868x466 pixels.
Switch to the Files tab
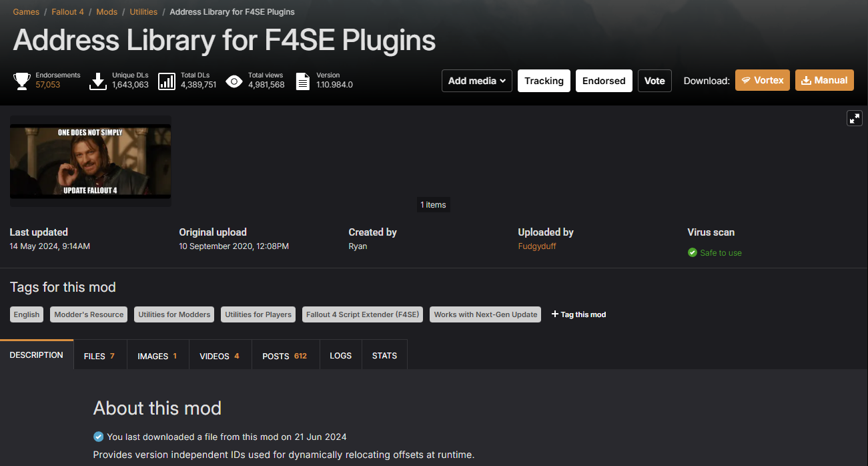click(99, 356)
